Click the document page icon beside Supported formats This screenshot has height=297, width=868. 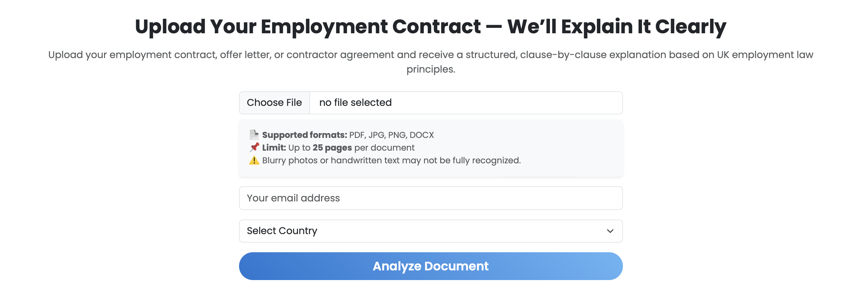(x=254, y=134)
